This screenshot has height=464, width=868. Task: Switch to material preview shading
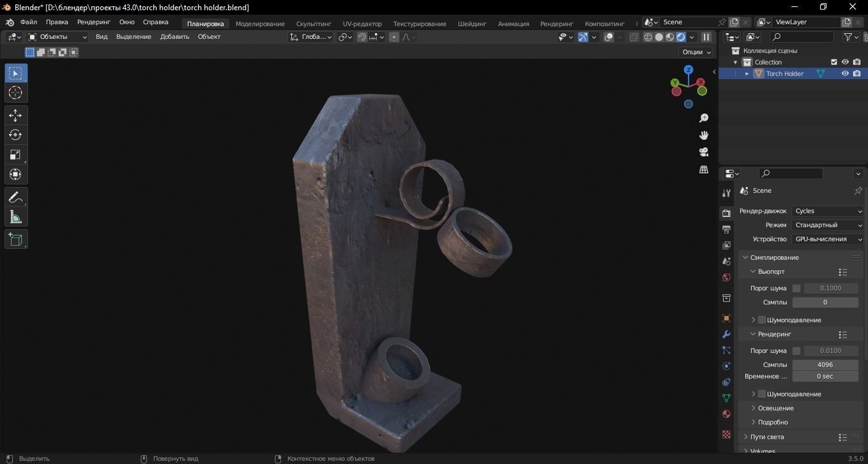click(x=670, y=37)
